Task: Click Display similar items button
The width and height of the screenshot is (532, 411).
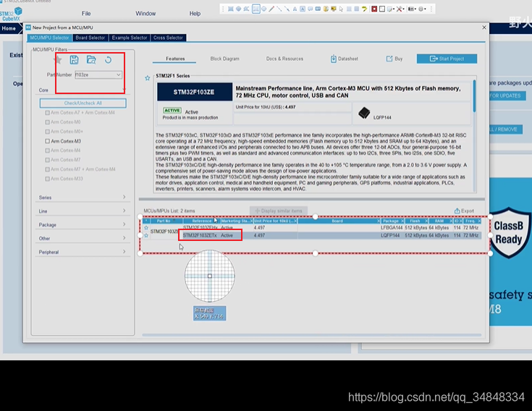Action: point(279,211)
